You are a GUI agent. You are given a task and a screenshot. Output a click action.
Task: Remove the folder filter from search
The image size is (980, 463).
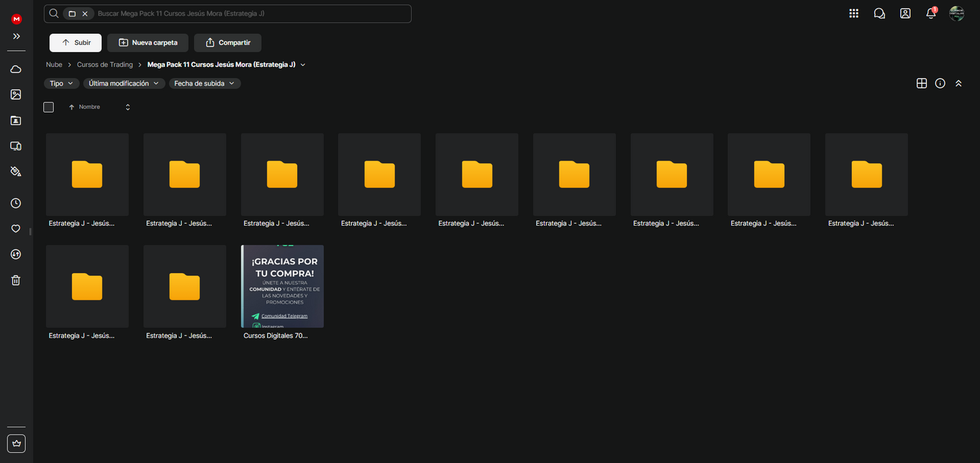85,14
